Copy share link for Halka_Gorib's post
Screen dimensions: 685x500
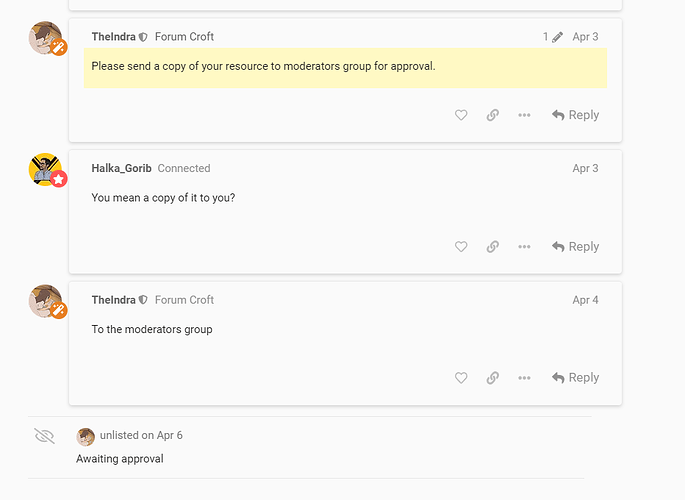pos(492,247)
